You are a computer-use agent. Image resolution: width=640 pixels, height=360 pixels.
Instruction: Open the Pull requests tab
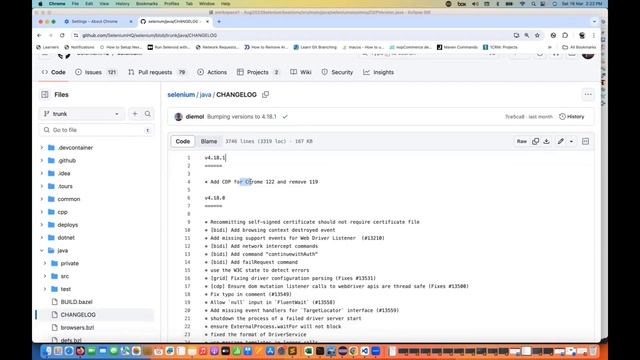click(157, 72)
